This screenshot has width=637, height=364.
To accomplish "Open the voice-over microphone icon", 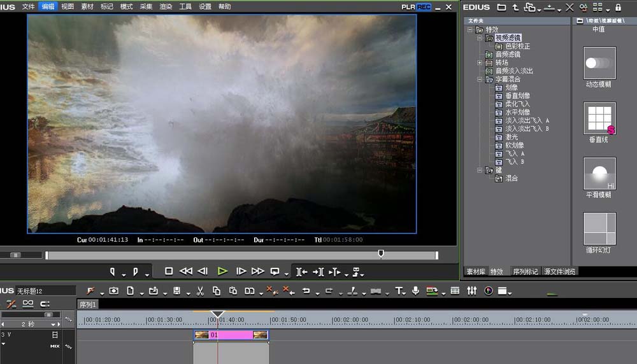I will pos(415,291).
